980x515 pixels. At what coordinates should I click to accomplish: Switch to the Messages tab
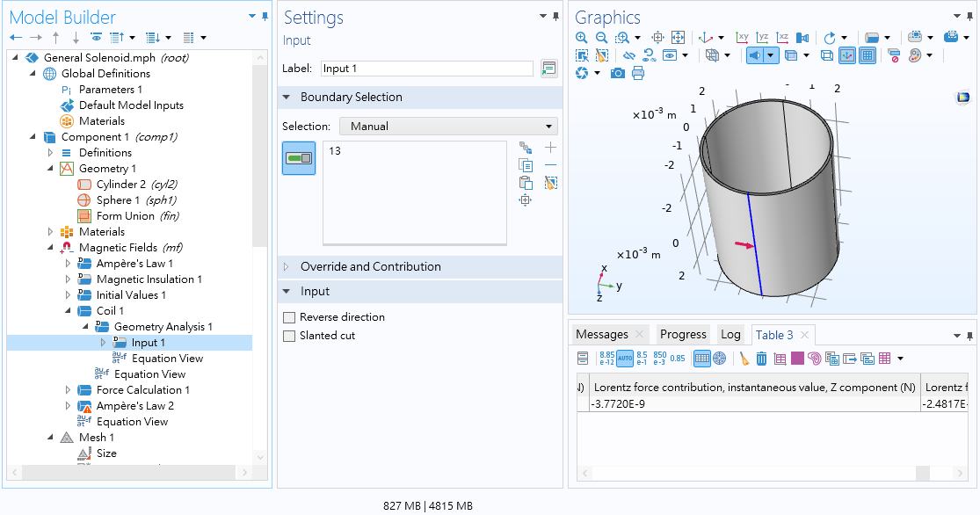click(602, 335)
